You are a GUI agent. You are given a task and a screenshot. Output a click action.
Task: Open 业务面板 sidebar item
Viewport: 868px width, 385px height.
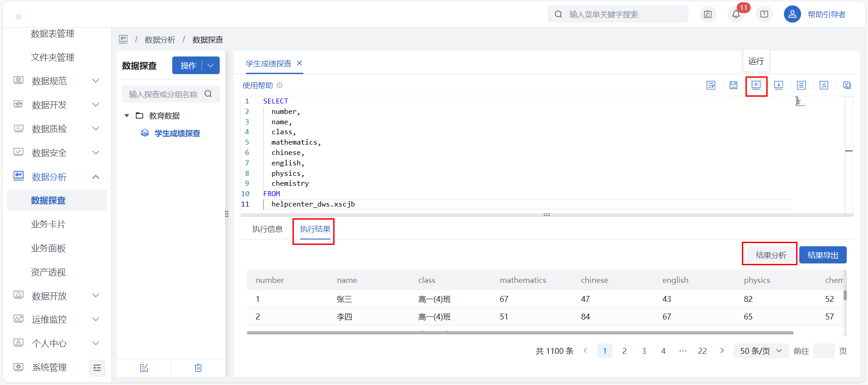[48, 248]
